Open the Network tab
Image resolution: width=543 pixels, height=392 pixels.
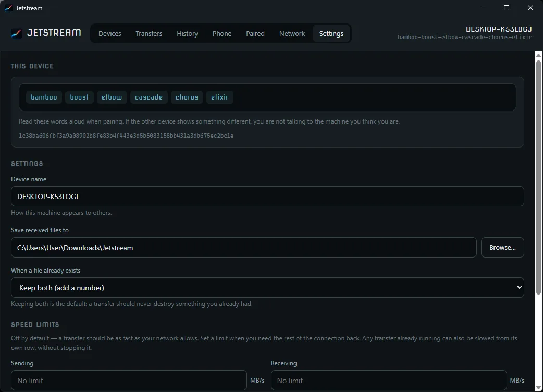point(292,33)
